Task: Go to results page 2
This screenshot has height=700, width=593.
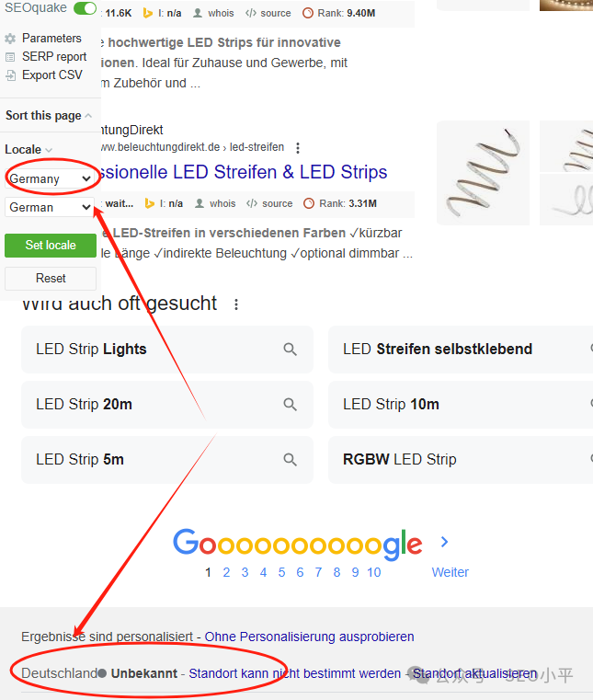Action: (x=226, y=572)
